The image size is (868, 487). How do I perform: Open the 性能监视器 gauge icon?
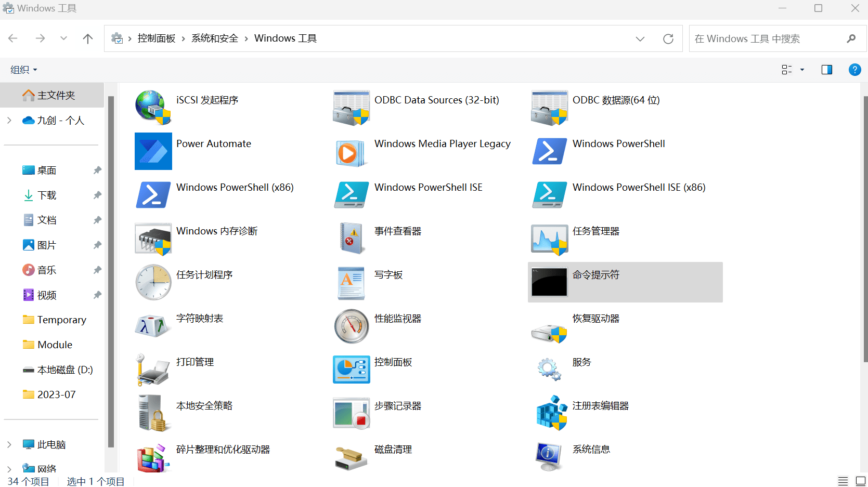(x=351, y=326)
